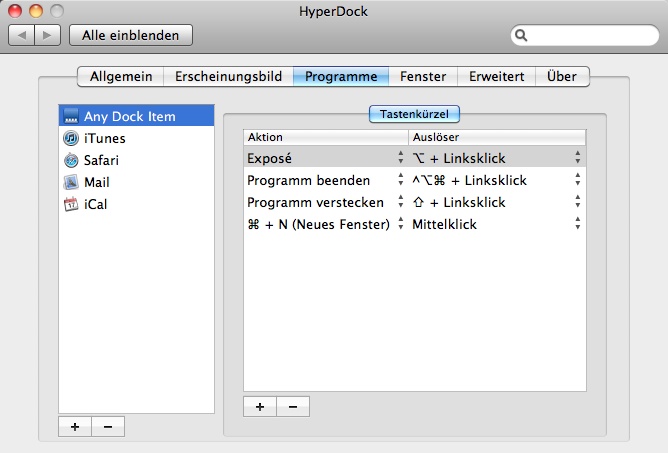Go forward with the right arrow button
Image resolution: width=668 pixels, height=453 pixels.
47,35
